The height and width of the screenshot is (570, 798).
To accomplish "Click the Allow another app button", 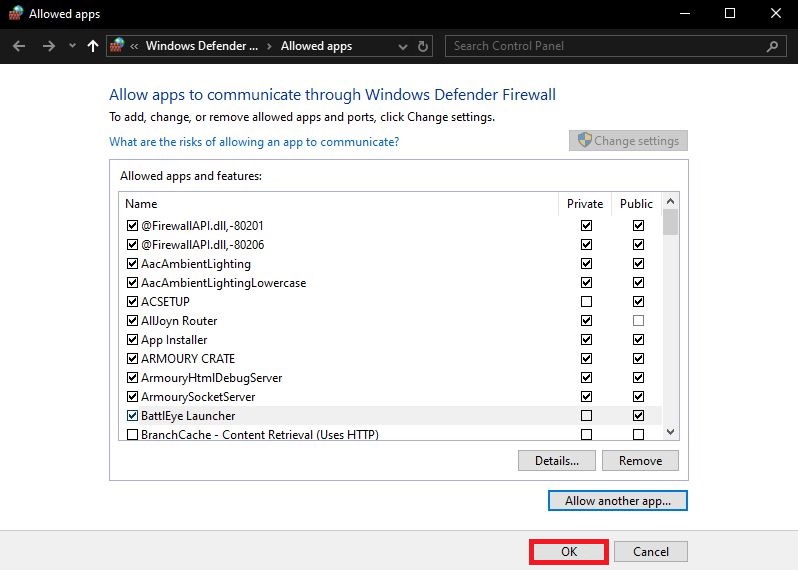I will [x=617, y=500].
